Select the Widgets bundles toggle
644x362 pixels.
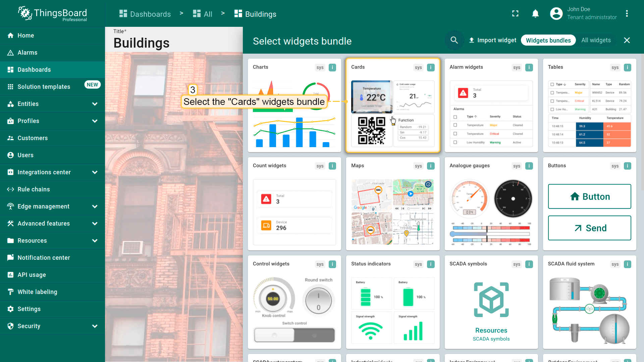point(548,40)
